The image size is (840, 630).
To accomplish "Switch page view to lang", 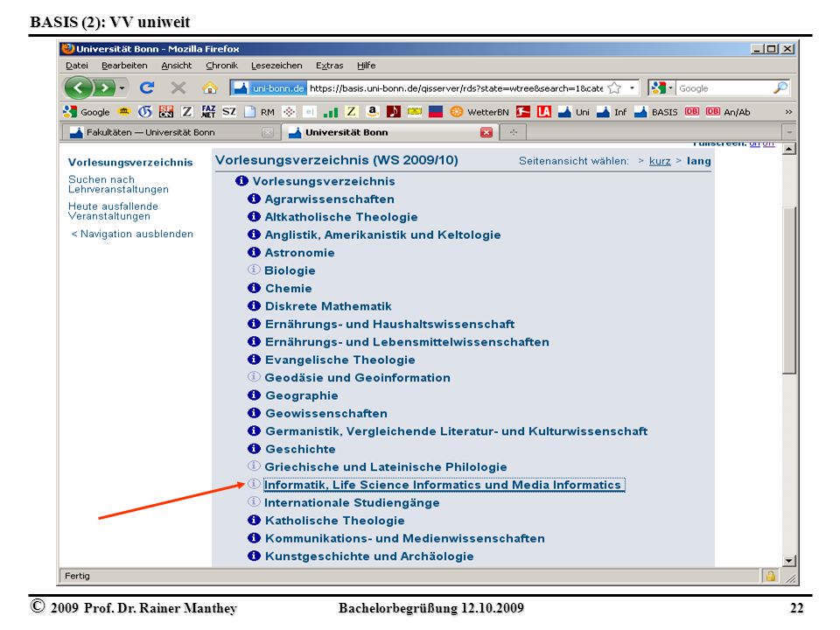I will [698, 161].
